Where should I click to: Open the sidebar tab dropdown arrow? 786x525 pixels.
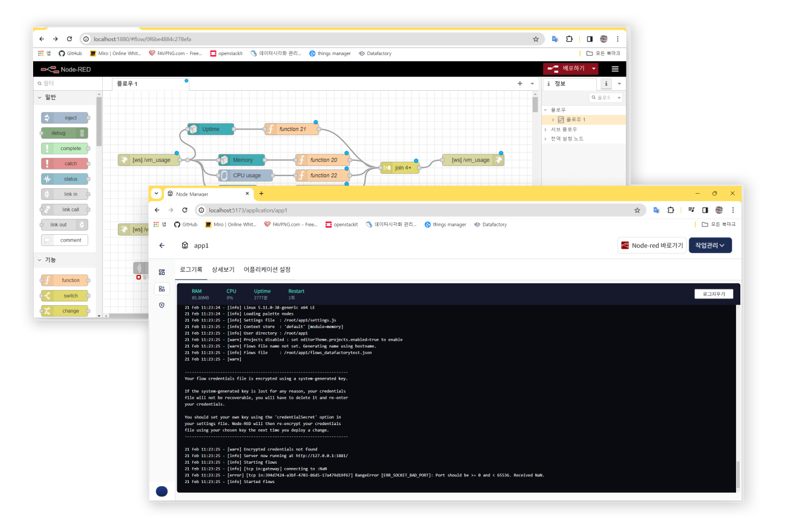620,84
